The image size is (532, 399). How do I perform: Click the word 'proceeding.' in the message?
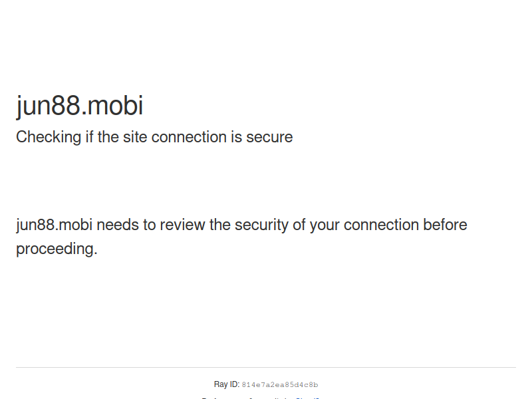pyautogui.click(x=57, y=249)
